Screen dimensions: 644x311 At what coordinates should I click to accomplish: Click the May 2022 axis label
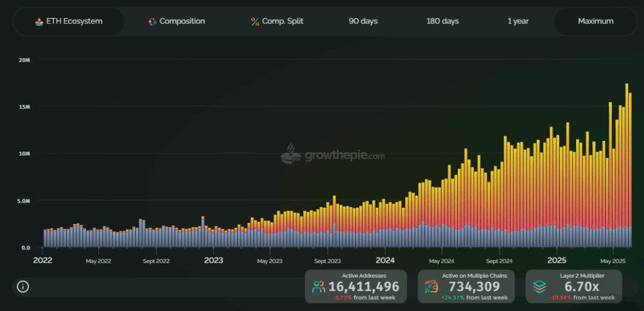click(98, 261)
